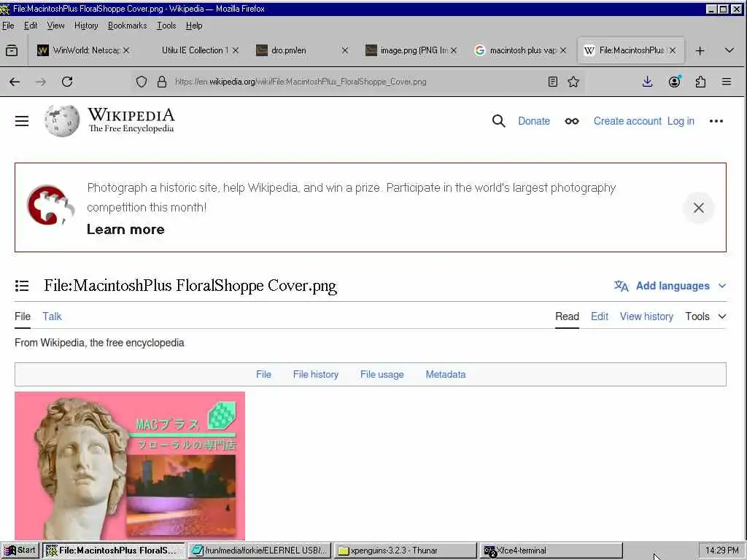Screen dimensions: 747x560
Task: Expand the Tools dropdown
Action: 706,316
